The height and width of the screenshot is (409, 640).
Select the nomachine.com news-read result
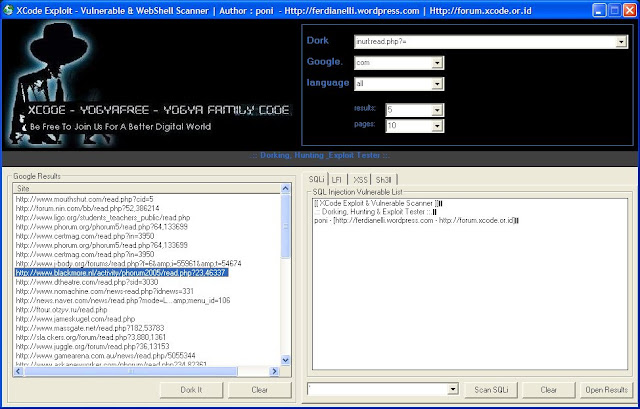point(105,291)
